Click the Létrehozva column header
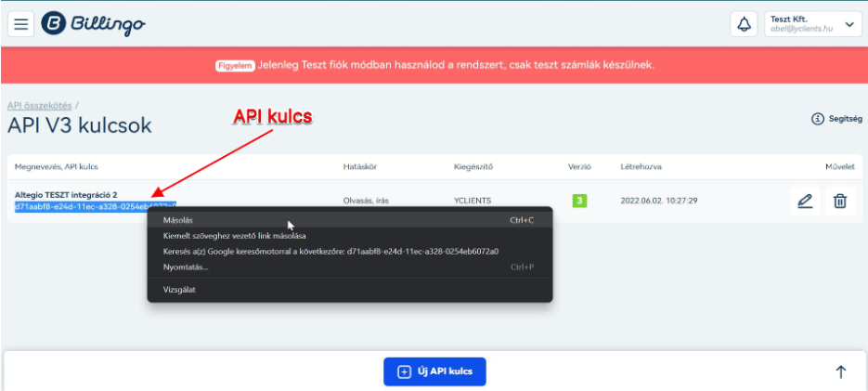868x391 pixels. coord(641,166)
